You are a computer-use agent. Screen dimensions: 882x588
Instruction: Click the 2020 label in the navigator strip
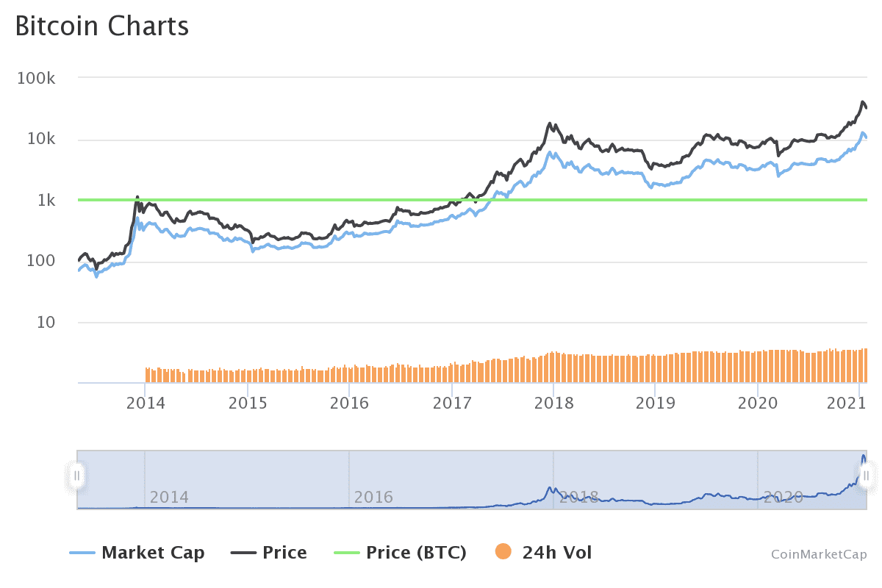click(783, 498)
